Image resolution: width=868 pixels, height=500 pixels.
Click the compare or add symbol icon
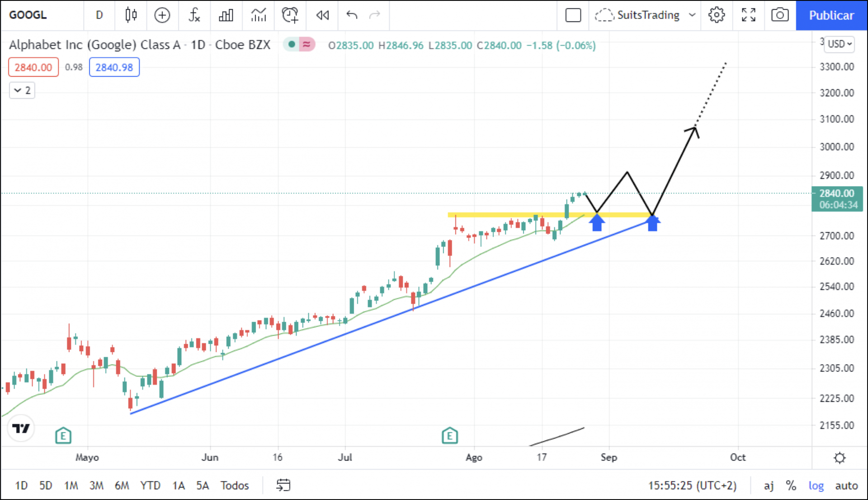coord(162,15)
